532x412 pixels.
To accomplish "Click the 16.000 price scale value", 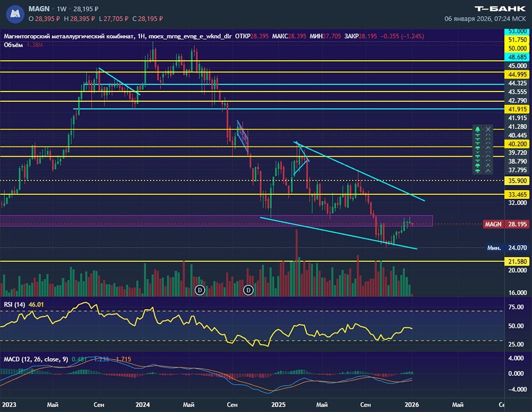I will click(518, 293).
